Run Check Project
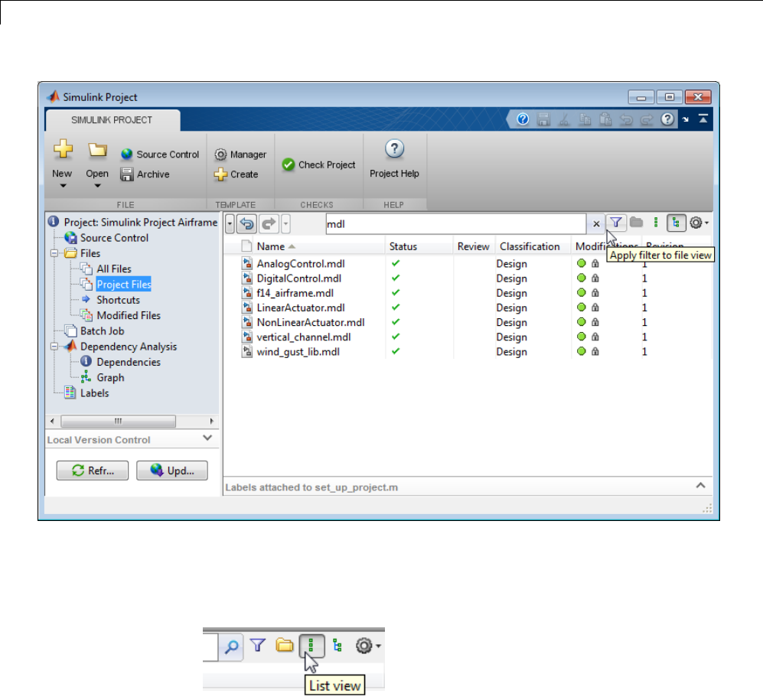763x700 pixels. point(318,165)
